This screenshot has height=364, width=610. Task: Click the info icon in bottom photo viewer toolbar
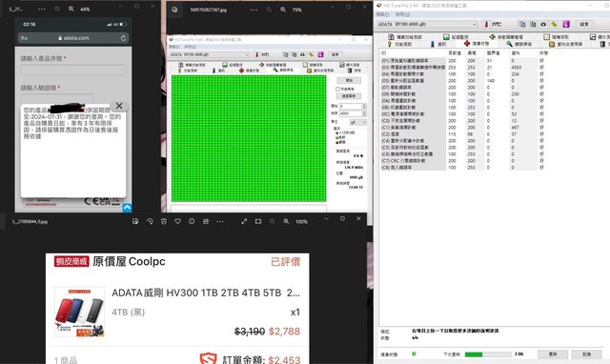click(192, 221)
